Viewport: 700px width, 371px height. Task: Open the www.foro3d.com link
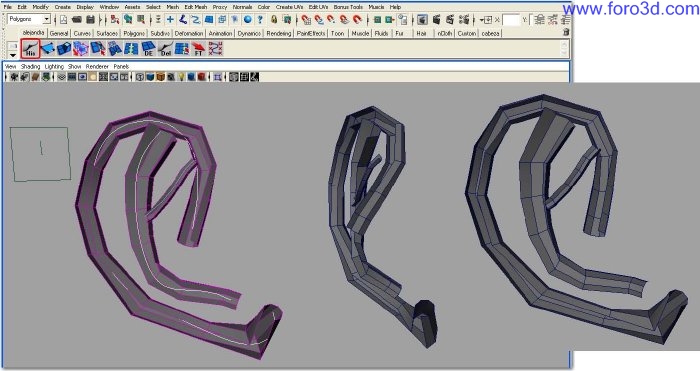631,9
